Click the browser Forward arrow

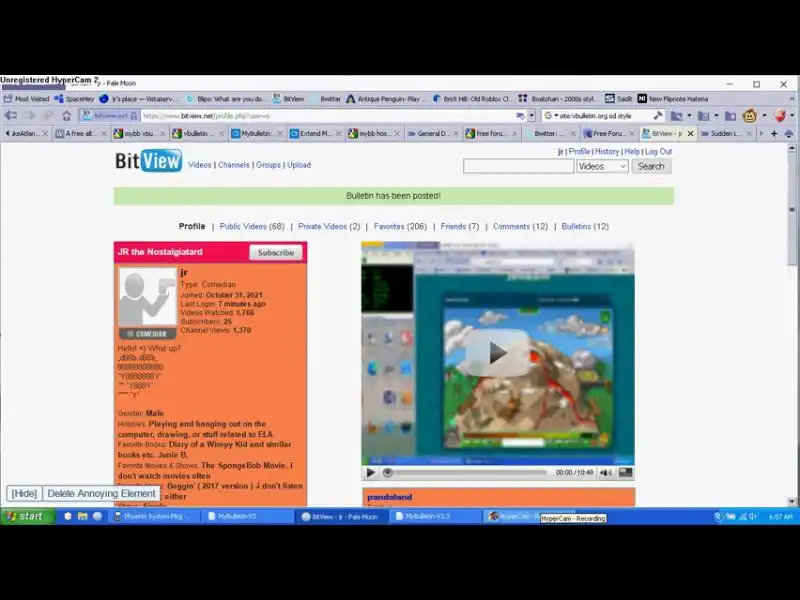(x=29, y=116)
